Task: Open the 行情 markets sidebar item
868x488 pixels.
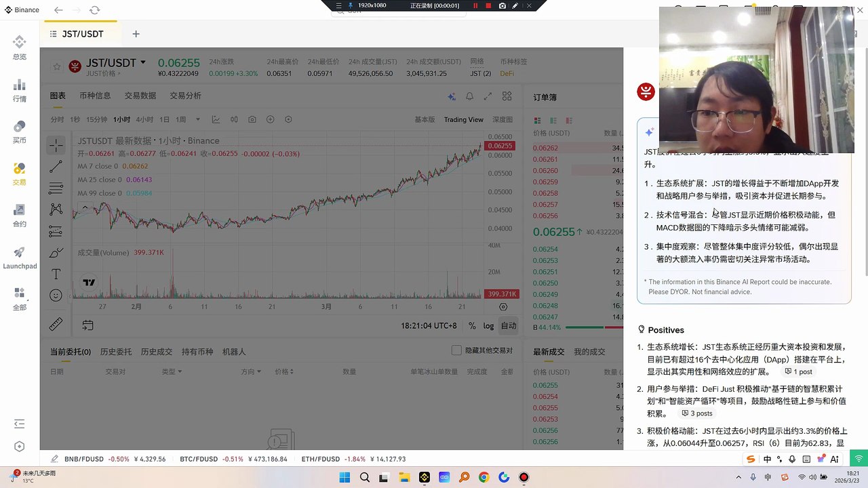Action: (19, 89)
